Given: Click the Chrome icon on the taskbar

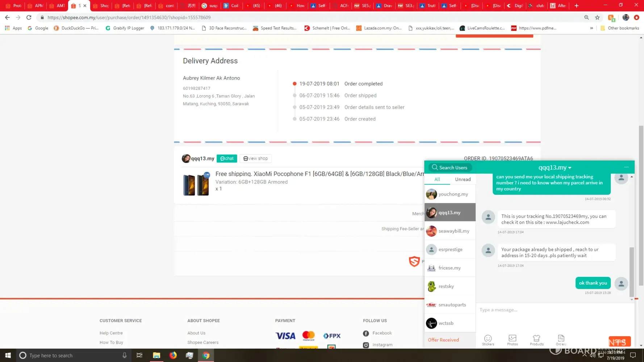Looking at the screenshot, I should [x=206, y=355].
